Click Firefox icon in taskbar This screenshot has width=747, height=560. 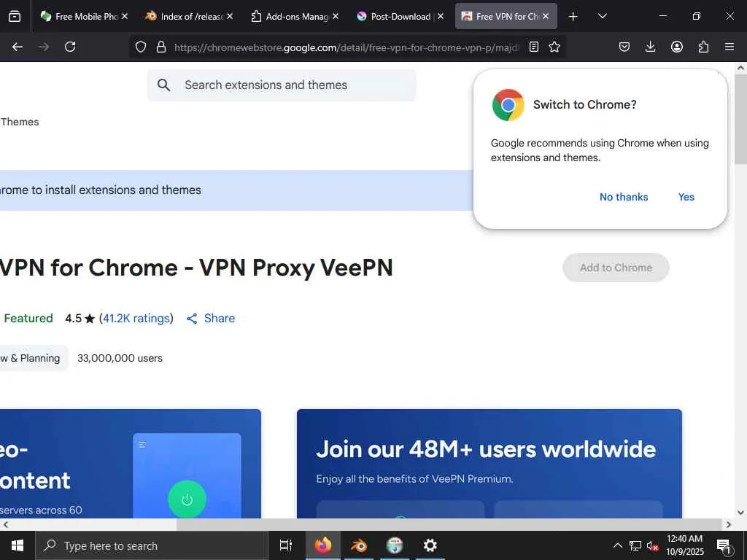point(323,545)
